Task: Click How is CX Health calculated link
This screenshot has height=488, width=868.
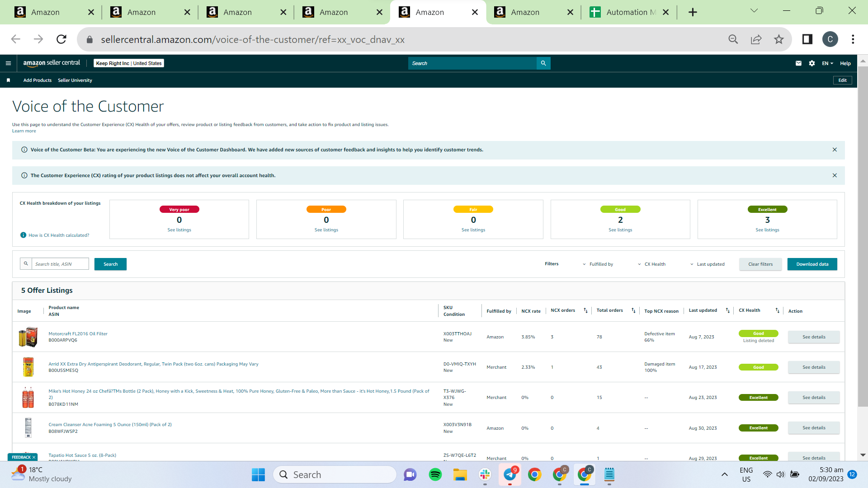Action: (x=59, y=235)
